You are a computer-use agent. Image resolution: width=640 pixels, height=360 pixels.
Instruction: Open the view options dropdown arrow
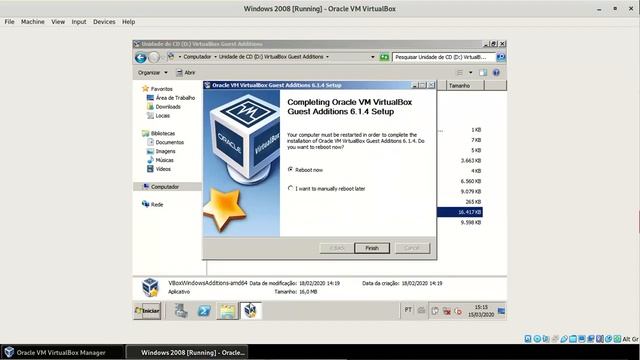(470, 72)
